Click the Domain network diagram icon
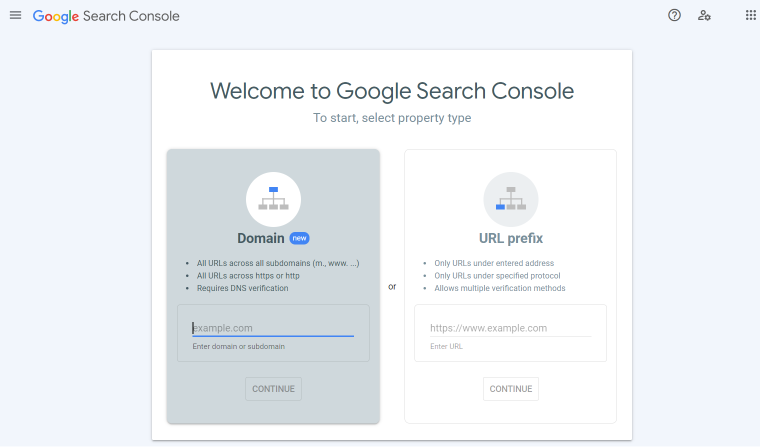Viewport: 760px width, 447px height. pyautogui.click(x=273, y=199)
